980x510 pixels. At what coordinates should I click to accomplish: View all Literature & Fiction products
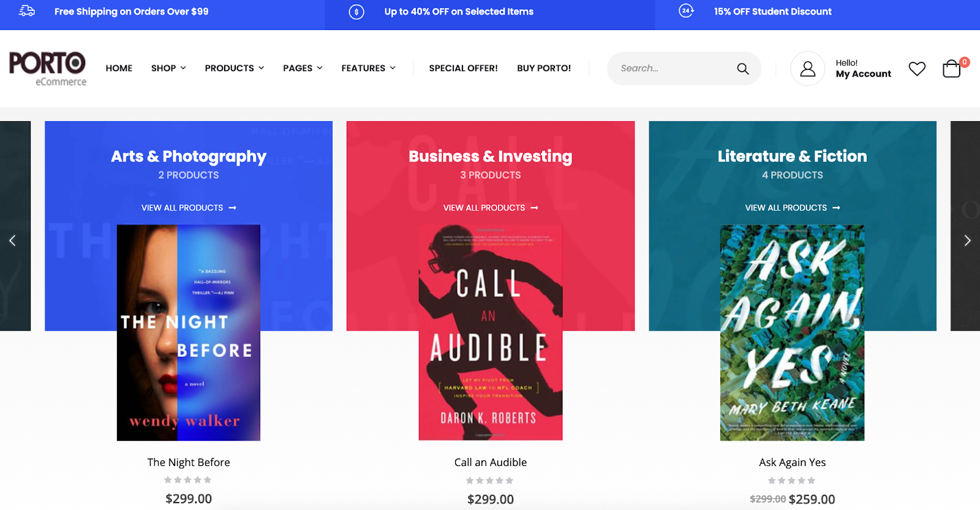click(x=792, y=208)
